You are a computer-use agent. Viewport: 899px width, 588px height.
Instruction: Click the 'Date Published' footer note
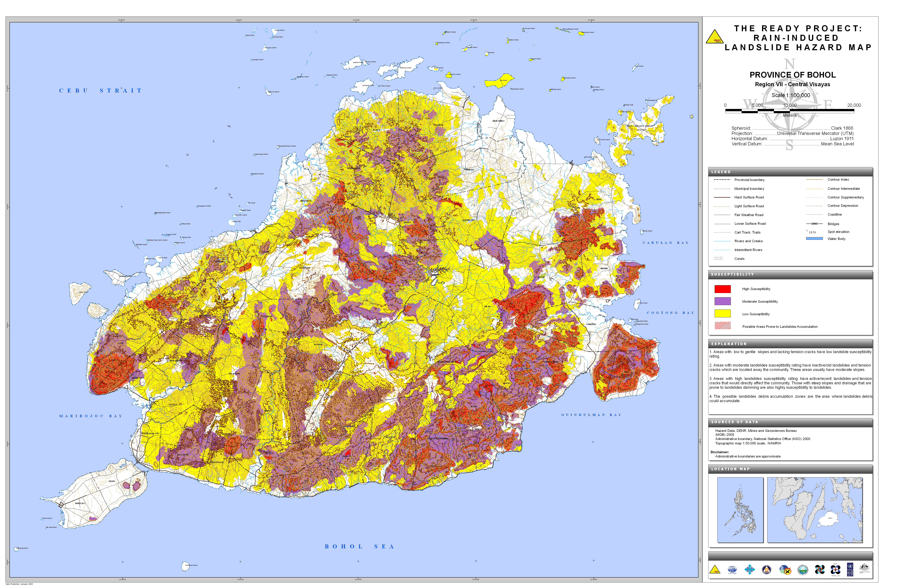[19, 584]
